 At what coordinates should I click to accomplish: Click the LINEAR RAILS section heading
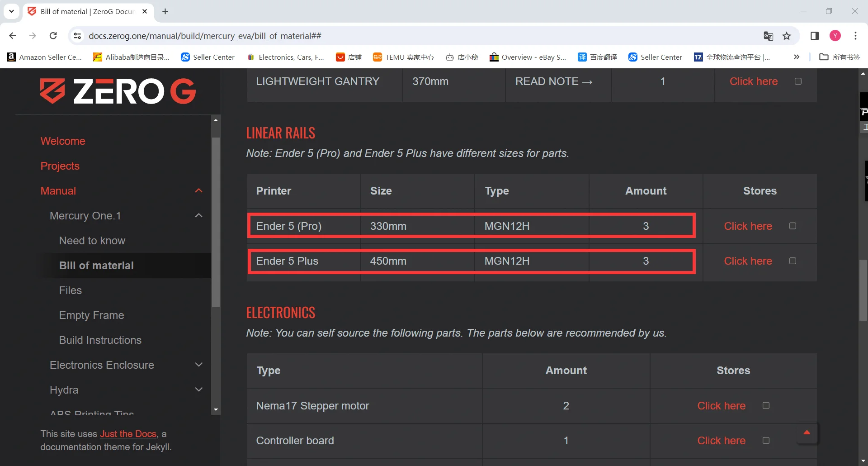pos(281,133)
